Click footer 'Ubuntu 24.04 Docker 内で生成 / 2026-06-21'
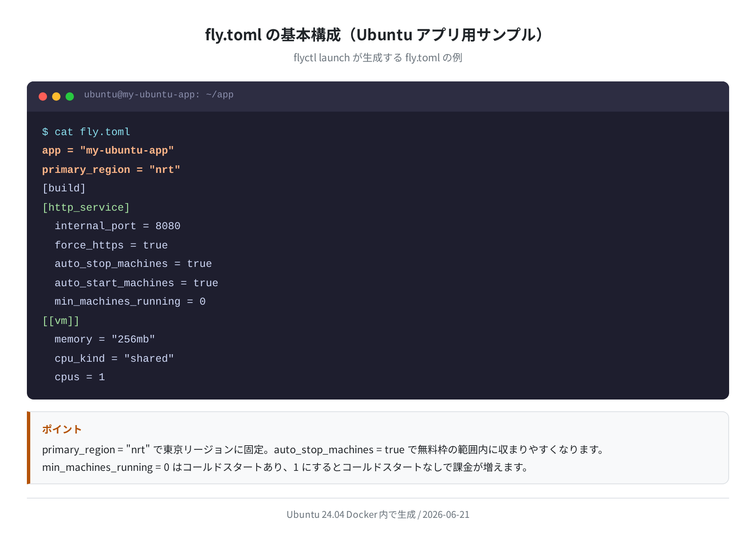Screen dimensions: 756x538 378,514
